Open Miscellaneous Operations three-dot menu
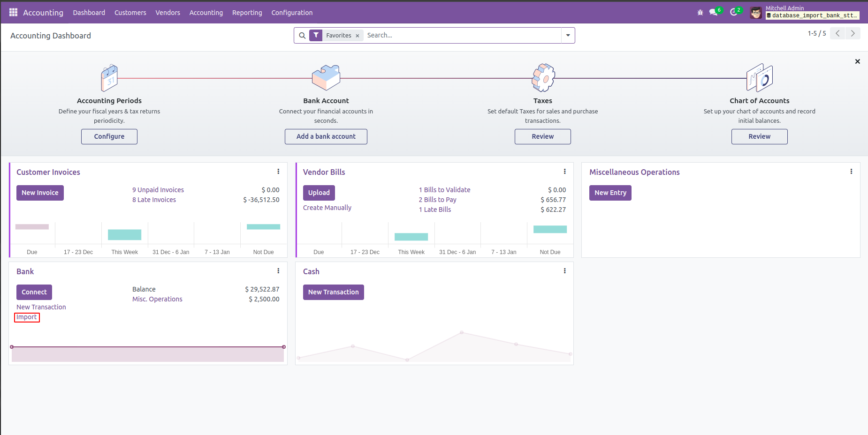 tap(851, 172)
